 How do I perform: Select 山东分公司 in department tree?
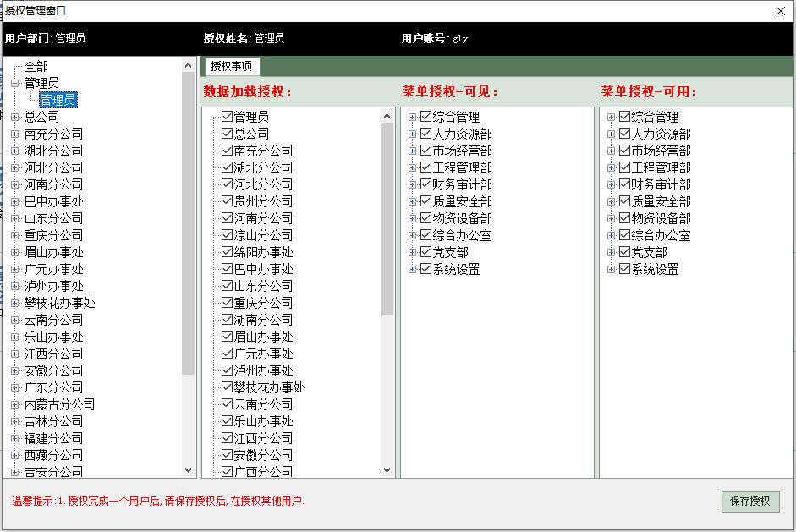53,218
